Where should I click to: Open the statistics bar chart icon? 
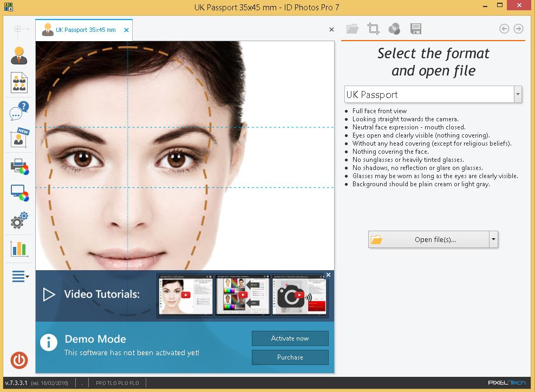(19, 249)
